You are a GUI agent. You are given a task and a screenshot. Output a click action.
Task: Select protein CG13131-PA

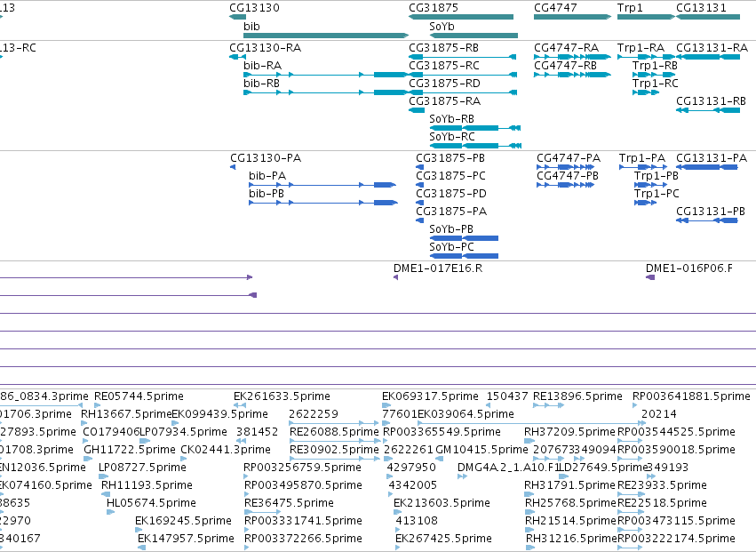(x=707, y=167)
